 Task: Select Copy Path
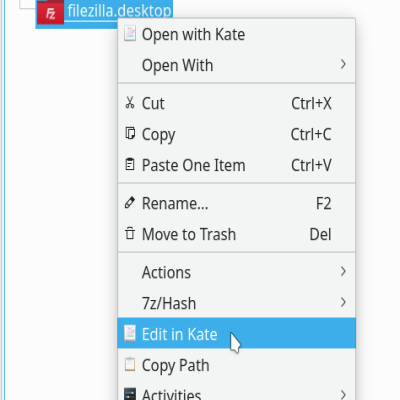coord(237,365)
